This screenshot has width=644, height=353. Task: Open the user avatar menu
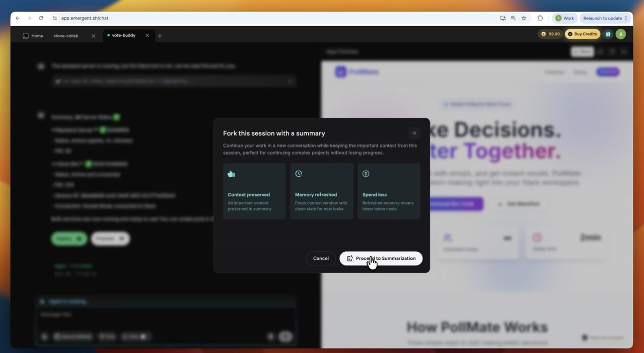pyautogui.click(x=621, y=34)
